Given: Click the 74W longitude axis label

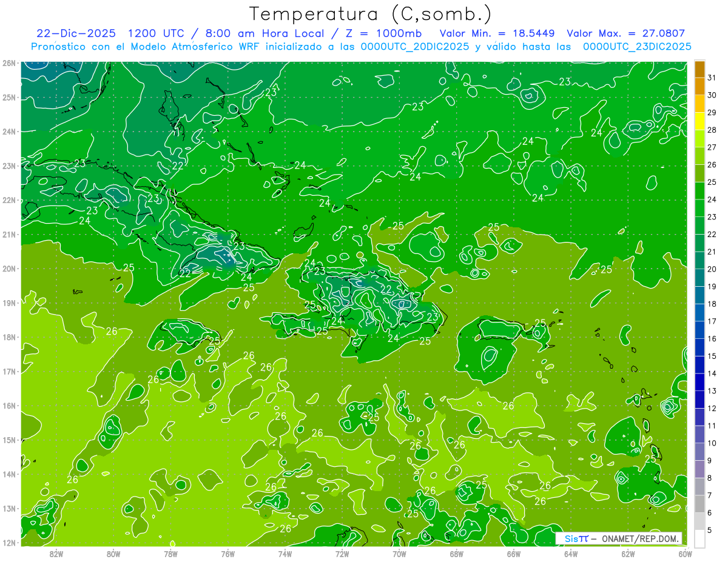Looking at the screenshot, I should point(285,554).
